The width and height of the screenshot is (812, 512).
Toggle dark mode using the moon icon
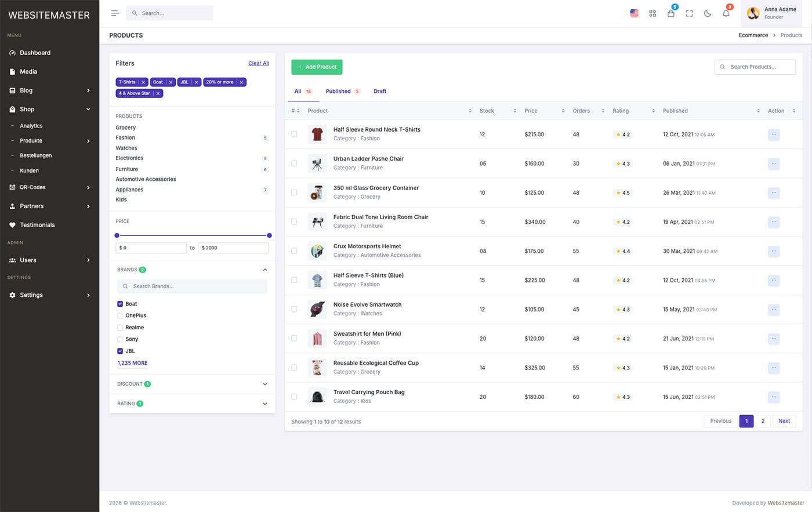point(708,13)
